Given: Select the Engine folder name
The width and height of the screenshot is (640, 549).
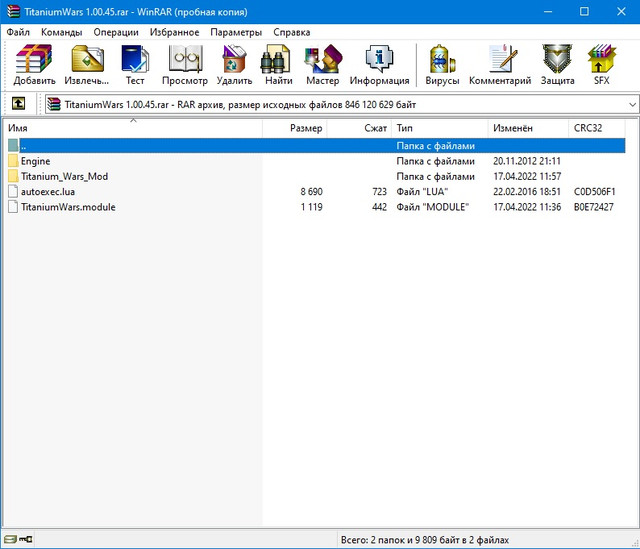Looking at the screenshot, I should 36,161.
